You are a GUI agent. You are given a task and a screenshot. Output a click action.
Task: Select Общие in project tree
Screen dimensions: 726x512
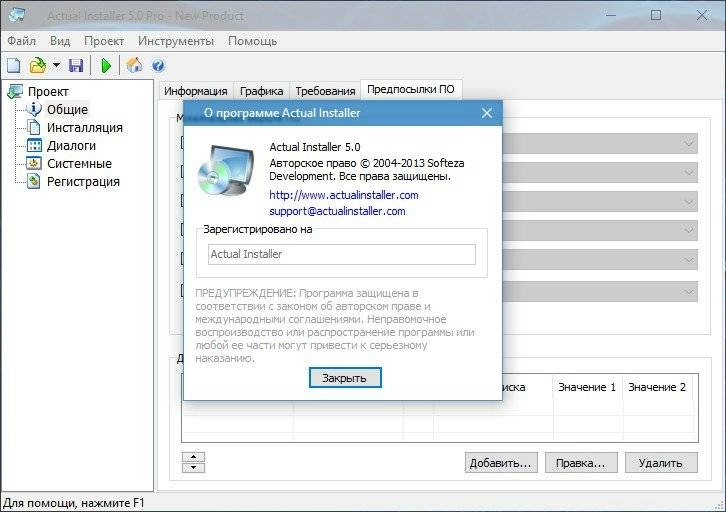point(67,109)
